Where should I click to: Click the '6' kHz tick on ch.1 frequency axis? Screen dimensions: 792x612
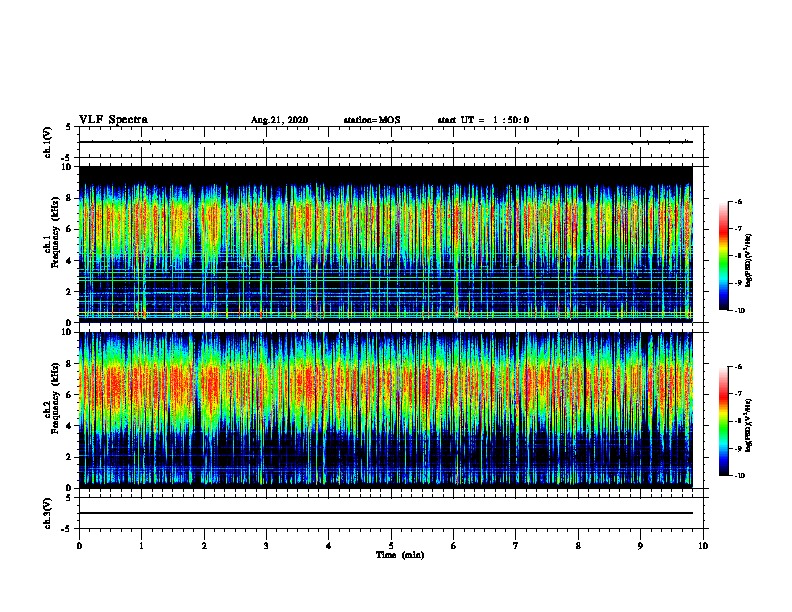click(70, 229)
